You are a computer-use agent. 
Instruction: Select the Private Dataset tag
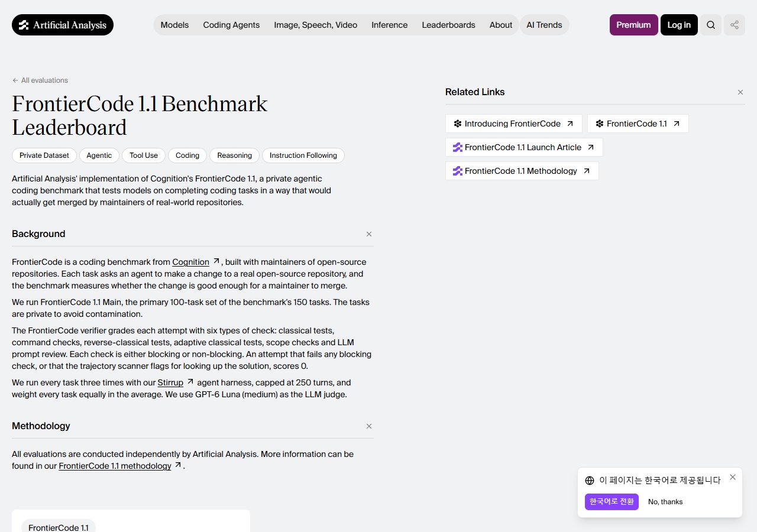coord(44,155)
